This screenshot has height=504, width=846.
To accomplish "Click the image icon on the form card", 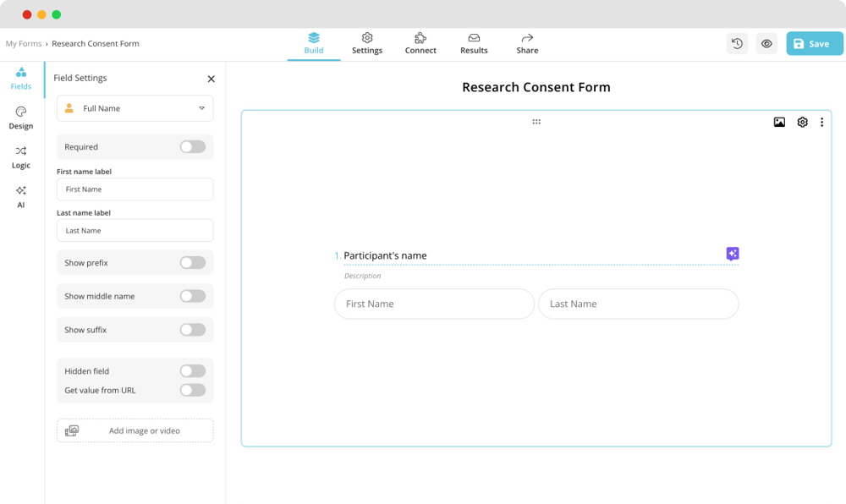I will point(779,123).
